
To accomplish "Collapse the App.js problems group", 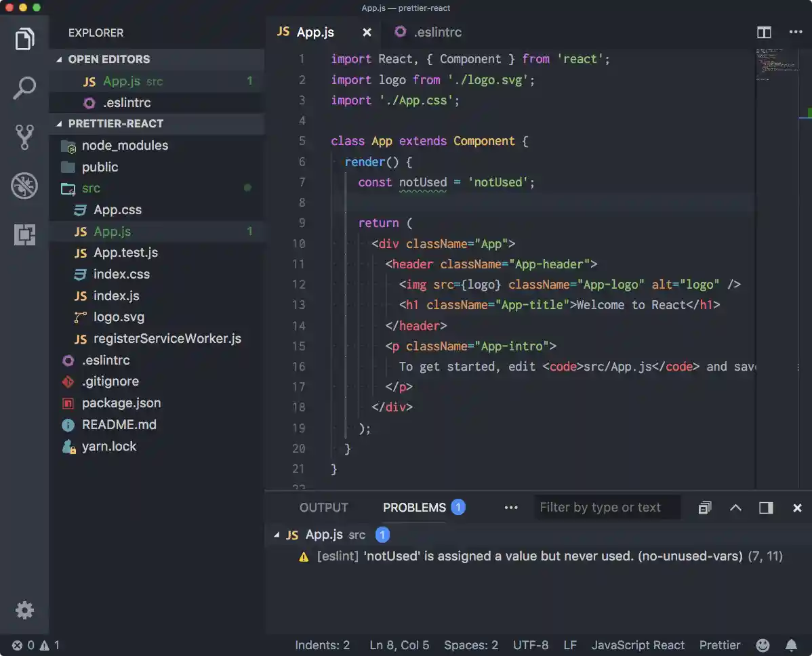I will click(x=277, y=535).
